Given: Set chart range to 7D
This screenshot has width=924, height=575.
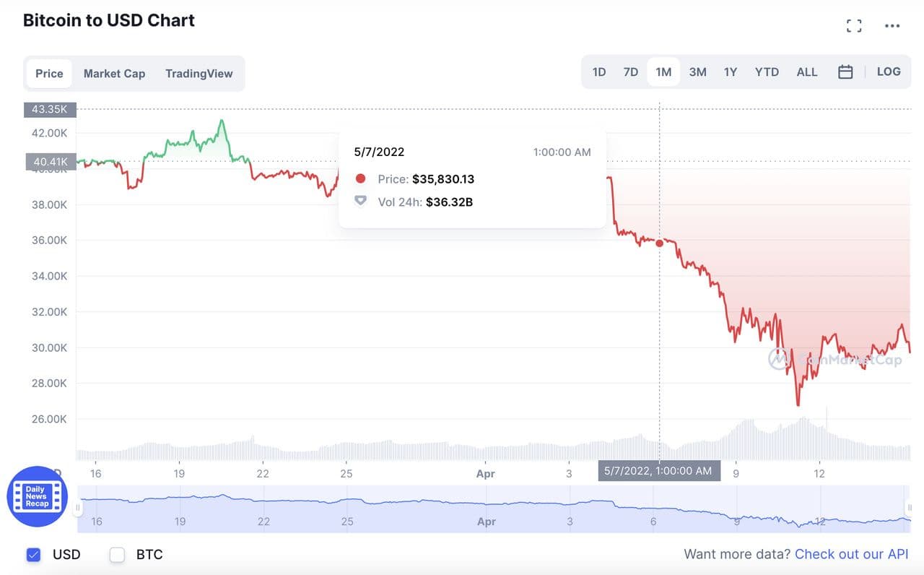Looking at the screenshot, I should 630,72.
